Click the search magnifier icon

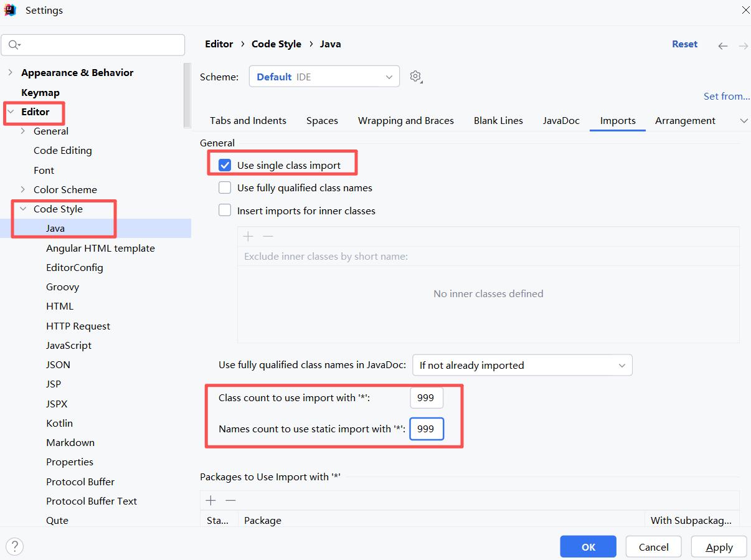[14, 45]
